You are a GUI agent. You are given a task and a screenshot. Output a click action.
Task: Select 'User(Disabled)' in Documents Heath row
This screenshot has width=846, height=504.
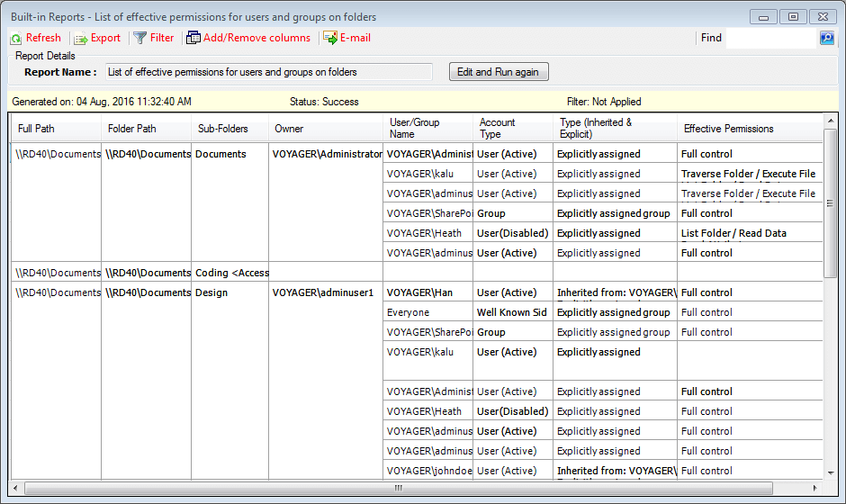coord(513,233)
